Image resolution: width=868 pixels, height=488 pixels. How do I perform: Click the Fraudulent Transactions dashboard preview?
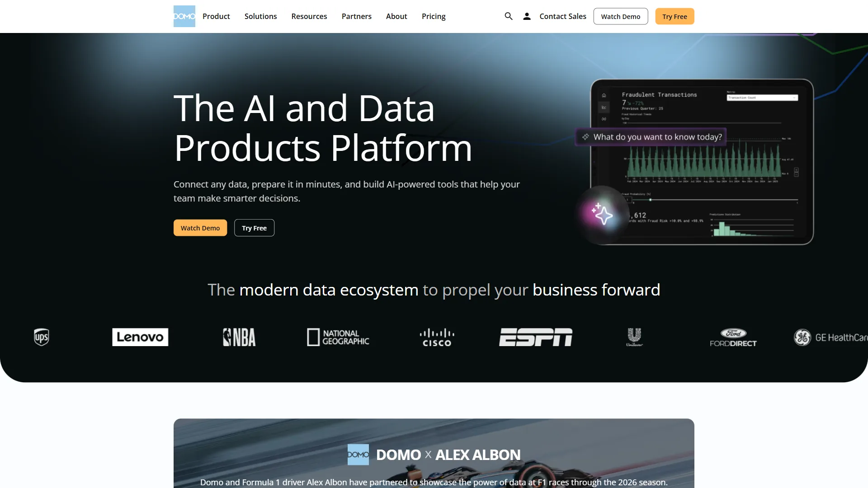(x=702, y=162)
